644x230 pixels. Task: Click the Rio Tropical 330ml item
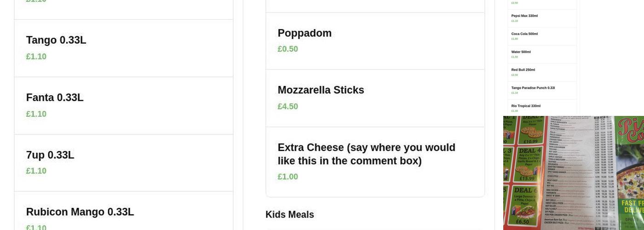click(542, 108)
